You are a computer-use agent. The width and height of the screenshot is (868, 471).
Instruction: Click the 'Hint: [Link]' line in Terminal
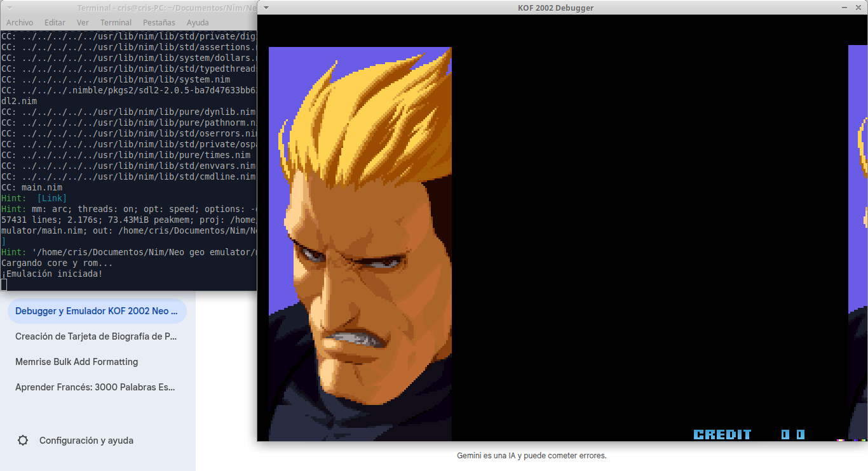pos(34,198)
